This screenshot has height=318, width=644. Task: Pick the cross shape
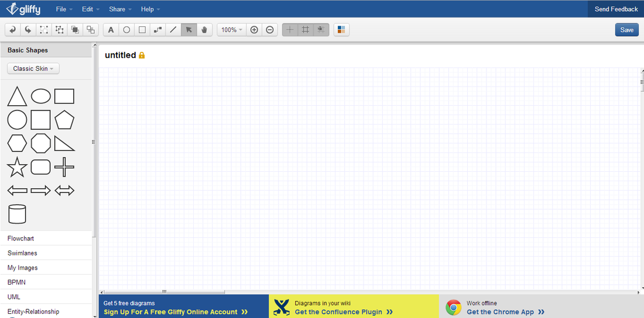point(64,167)
